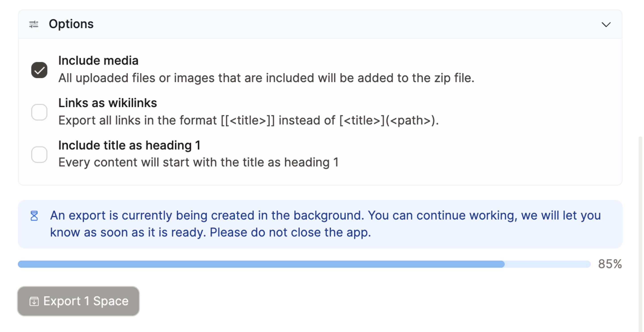The image size is (644, 332).
Task: Enable Include title as heading 1 checkbox
Action: pos(39,154)
